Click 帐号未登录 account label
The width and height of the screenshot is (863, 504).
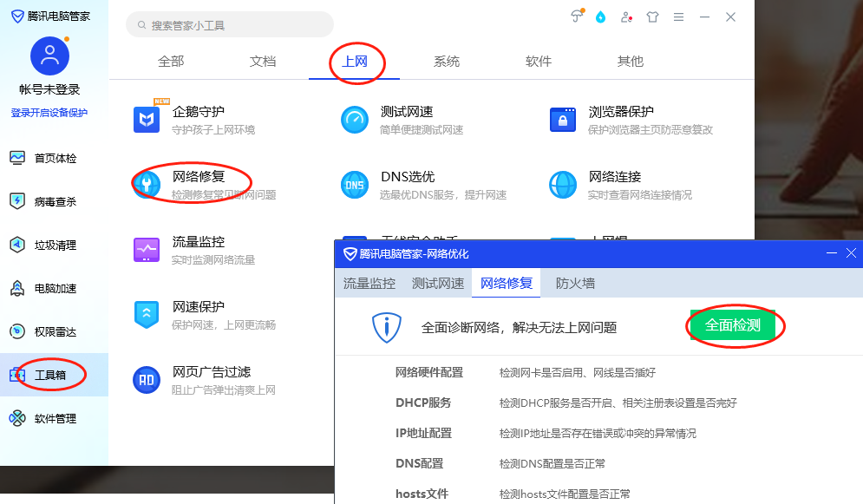(49, 89)
